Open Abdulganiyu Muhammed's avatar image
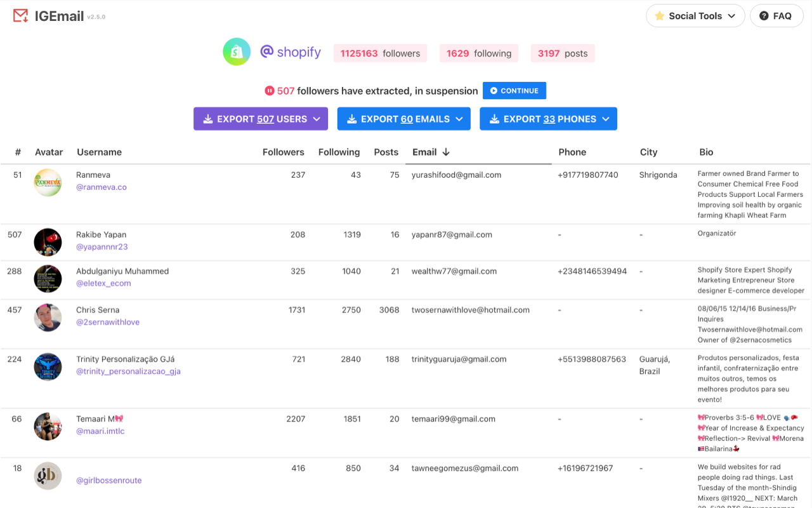The width and height of the screenshot is (812, 508). click(48, 279)
